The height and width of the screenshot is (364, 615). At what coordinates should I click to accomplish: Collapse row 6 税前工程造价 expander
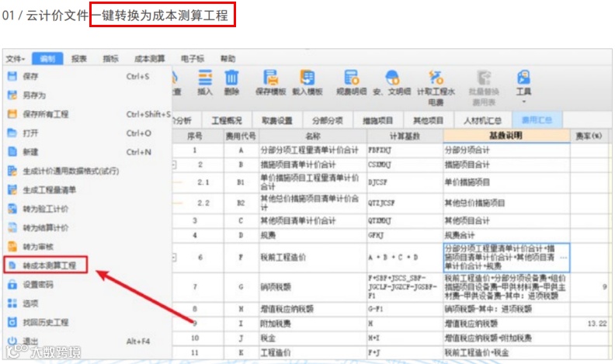point(174,258)
